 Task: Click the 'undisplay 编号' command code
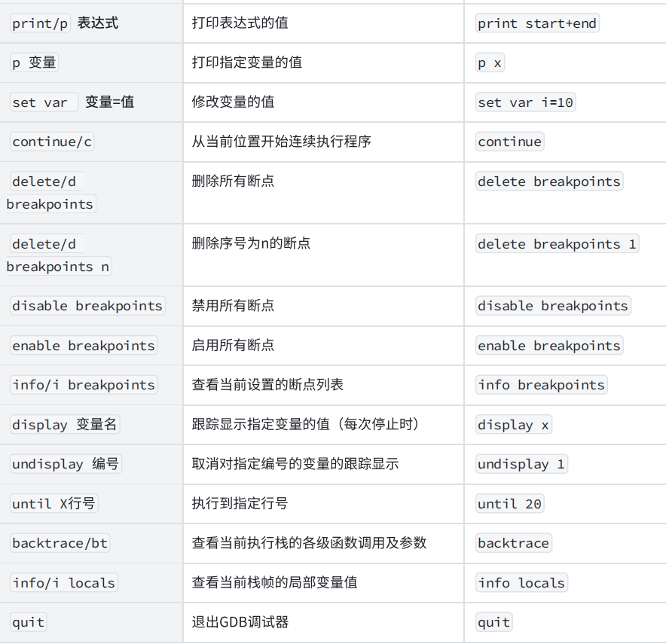(66, 464)
